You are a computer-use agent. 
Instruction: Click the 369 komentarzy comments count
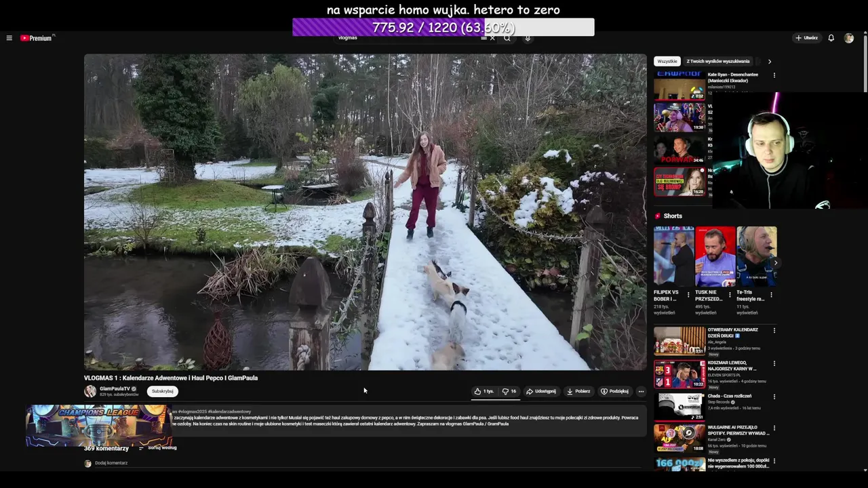click(106, 449)
